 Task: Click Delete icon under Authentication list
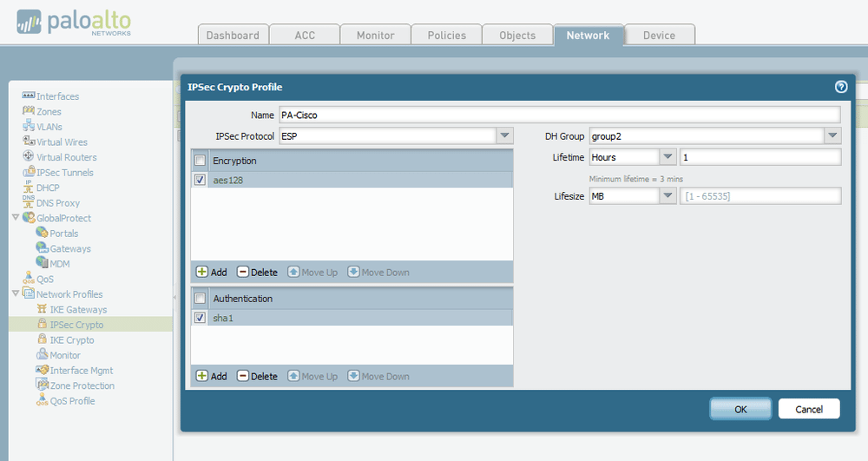243,376
